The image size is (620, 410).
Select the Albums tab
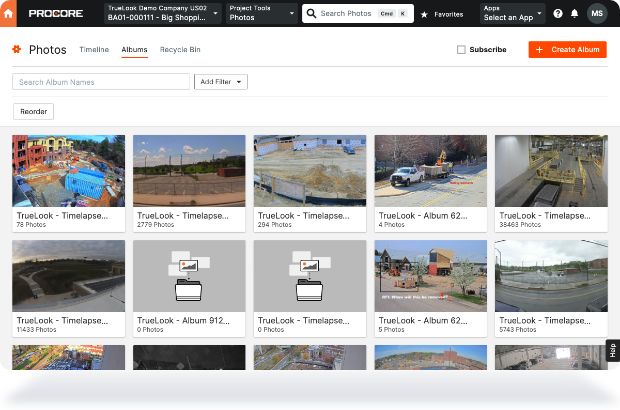pyautogui.click(x=134, y=49)
